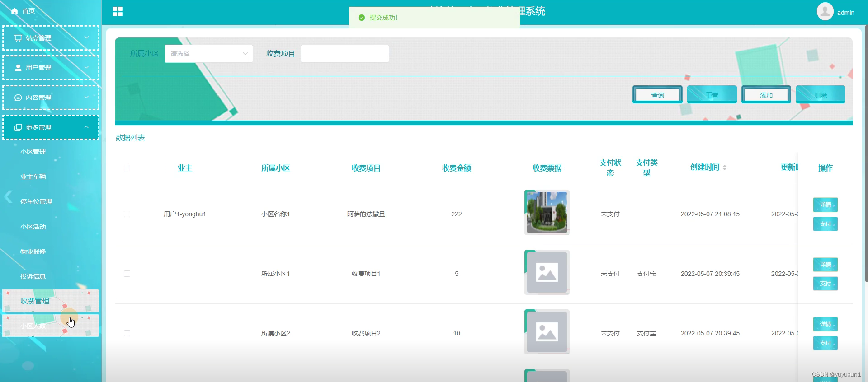Screen dimensions: 868x382
Task: Check the row for 收费项目2
Action: click(127, 333)
